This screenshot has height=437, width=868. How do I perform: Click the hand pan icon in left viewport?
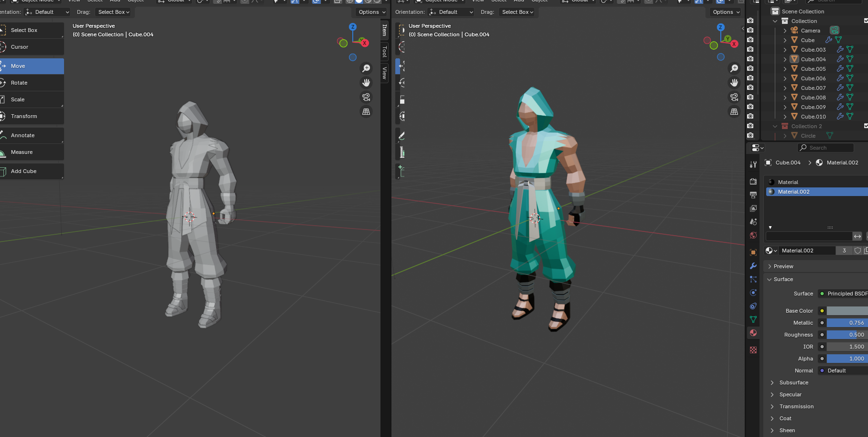click(x=366, y=83)
